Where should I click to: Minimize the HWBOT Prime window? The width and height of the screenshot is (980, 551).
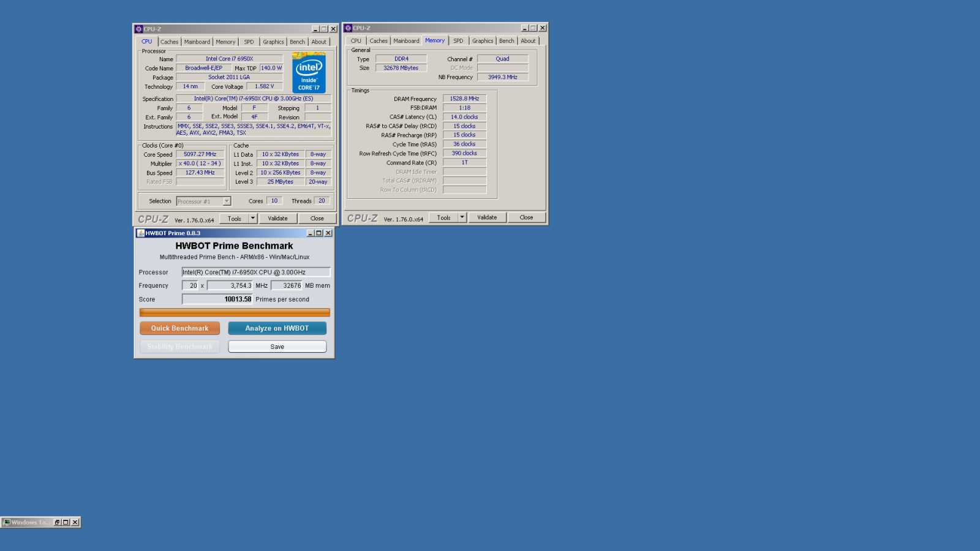(x=310, y=233)
